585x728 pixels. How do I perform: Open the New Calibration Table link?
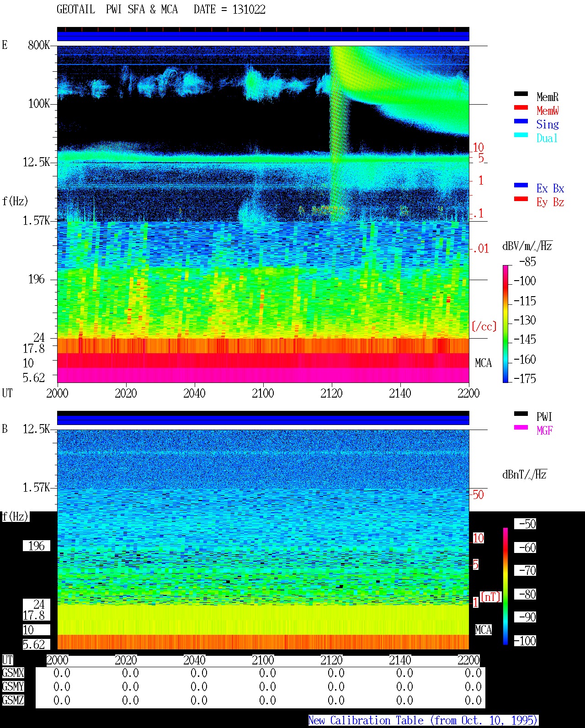pos(423,720)
